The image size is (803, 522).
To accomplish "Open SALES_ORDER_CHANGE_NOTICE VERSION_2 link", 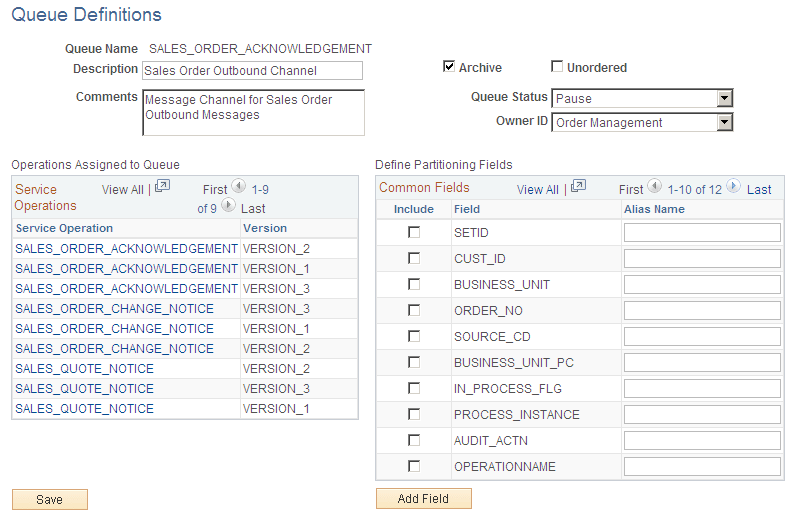I will click(x=114, y=349).
